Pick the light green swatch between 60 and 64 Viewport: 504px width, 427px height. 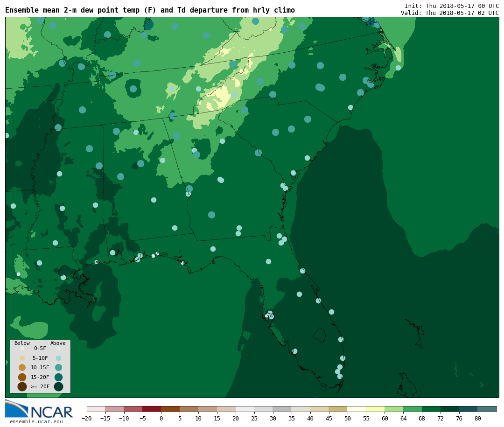click(x=394, y=409)
